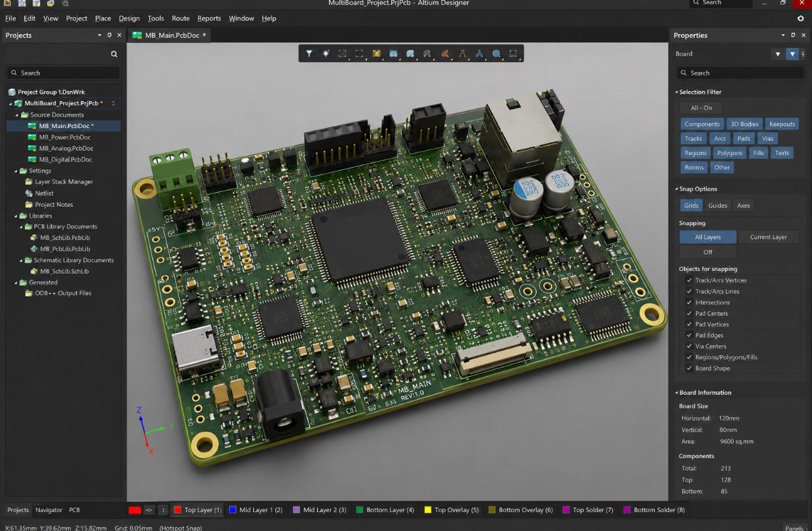Image resolution: width=812 pixels, height=531 pixels.
Task: Toggle Pad Vertices checkbox
Action: coord(689,324)
